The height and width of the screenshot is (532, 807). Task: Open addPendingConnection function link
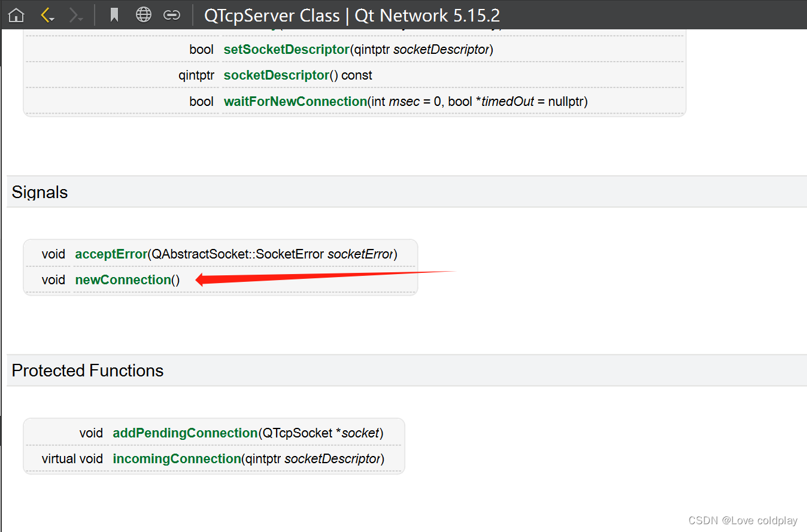coord(185,433)
